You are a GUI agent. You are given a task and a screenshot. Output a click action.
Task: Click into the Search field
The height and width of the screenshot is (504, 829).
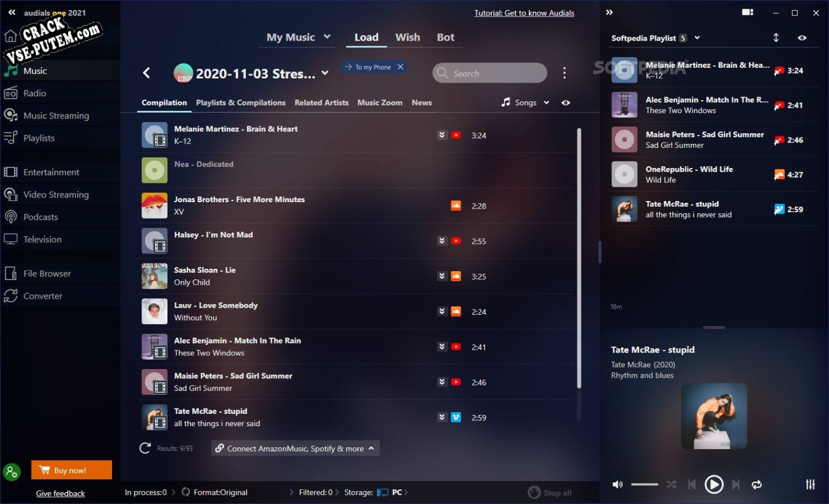point(489,73)
